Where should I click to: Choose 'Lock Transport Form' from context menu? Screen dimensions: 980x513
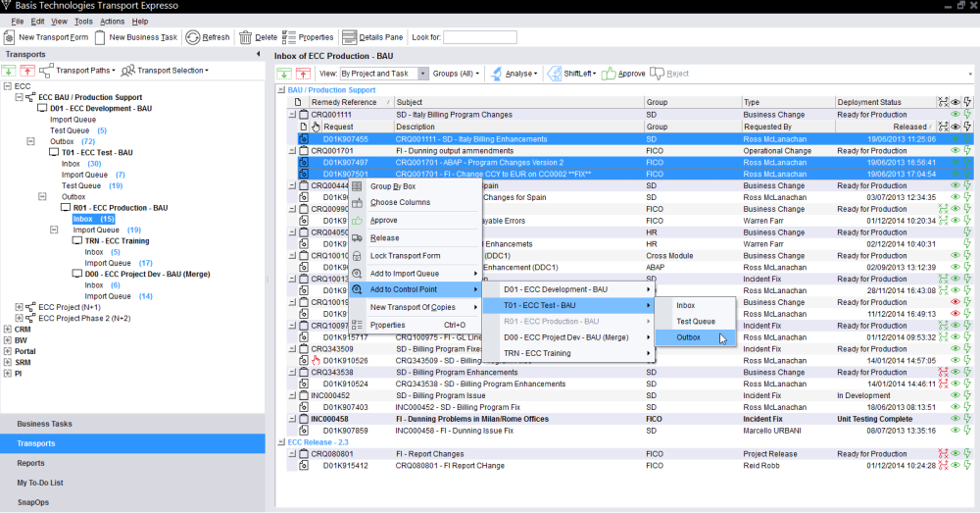pyautogui.click(x=404, y=255)
